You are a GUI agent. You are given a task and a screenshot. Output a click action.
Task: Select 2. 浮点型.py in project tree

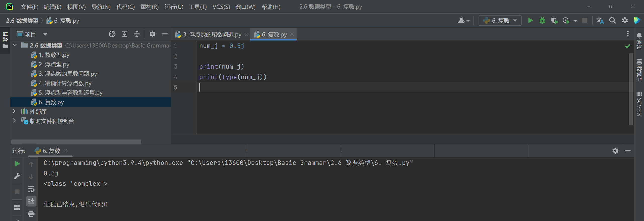tap(54, 64)
